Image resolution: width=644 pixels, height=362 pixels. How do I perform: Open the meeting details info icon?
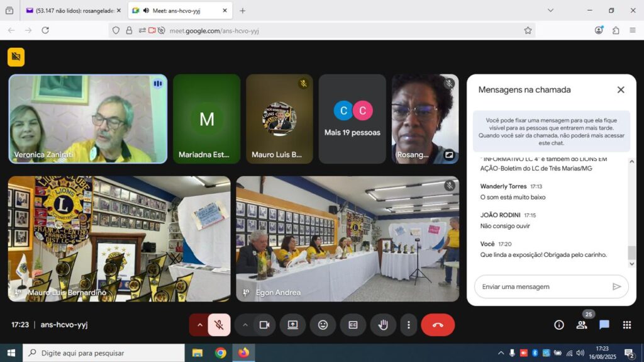click(558, 325)
